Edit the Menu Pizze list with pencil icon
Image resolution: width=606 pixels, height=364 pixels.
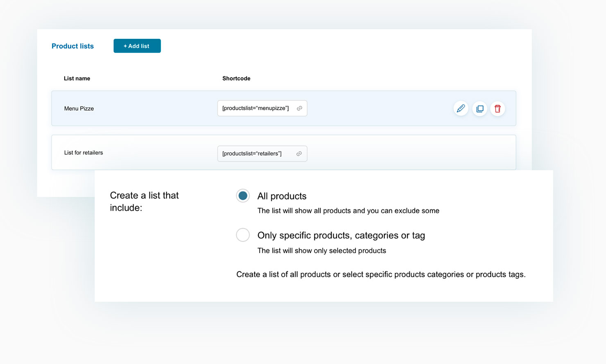click(x=461, y=108)
